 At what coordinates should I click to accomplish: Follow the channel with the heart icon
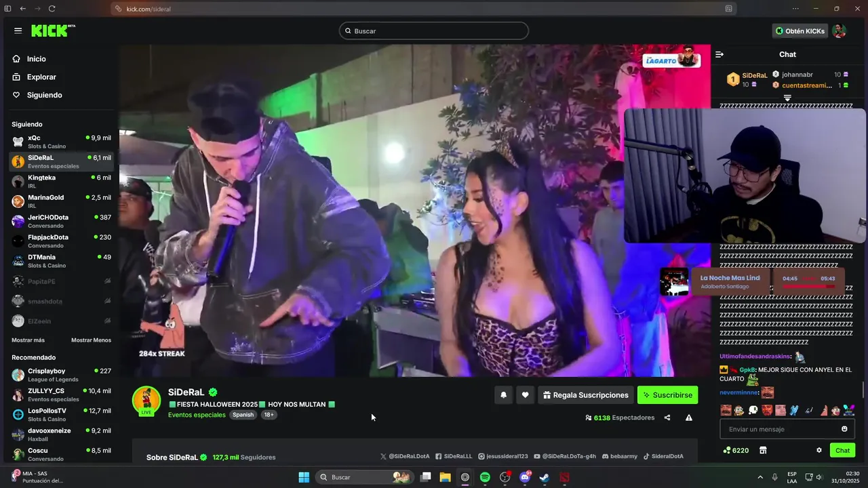525,395
